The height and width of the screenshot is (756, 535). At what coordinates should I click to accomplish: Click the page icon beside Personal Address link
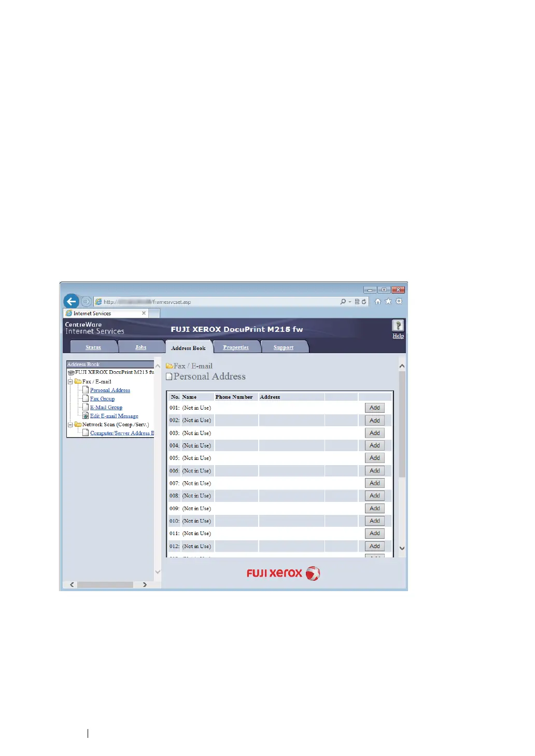(86, 390)
